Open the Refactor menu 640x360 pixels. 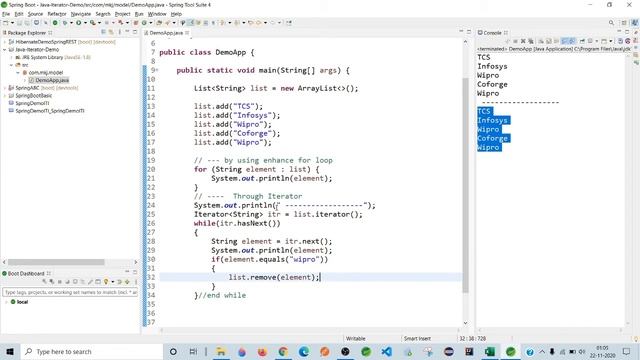click(x=57, y=14)
